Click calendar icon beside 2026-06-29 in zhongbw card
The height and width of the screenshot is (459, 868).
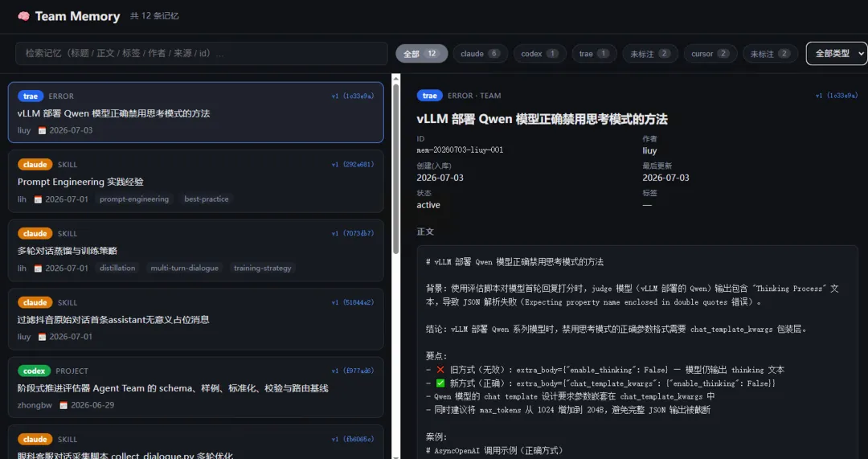point(63,405)
